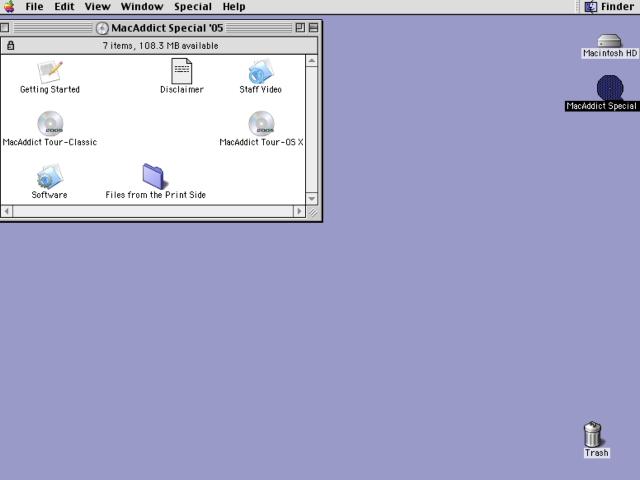Click the lock icon in window header

(11, 45)
